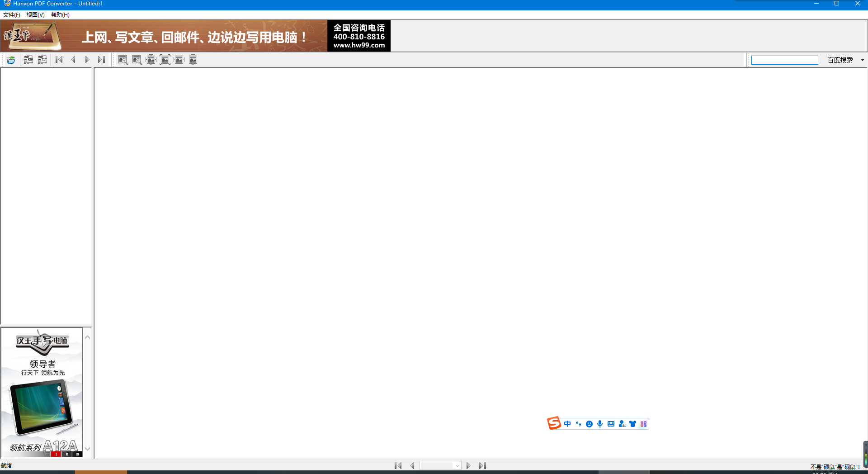
Task: Open the soft keyboard on Sogou bar
Action: pyautogui.click(x=611, y=424)
